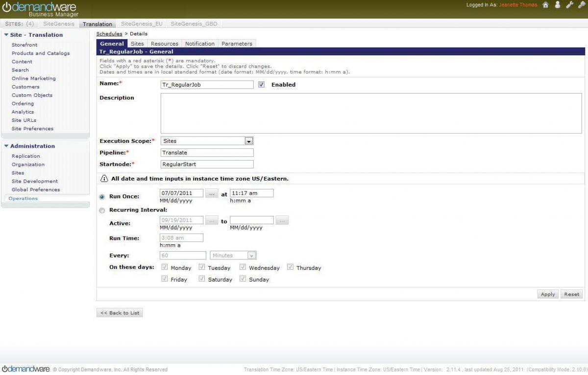Click the Jeanette Thomas user link
The image size is (588, 375).
click(x=518, y=5)
